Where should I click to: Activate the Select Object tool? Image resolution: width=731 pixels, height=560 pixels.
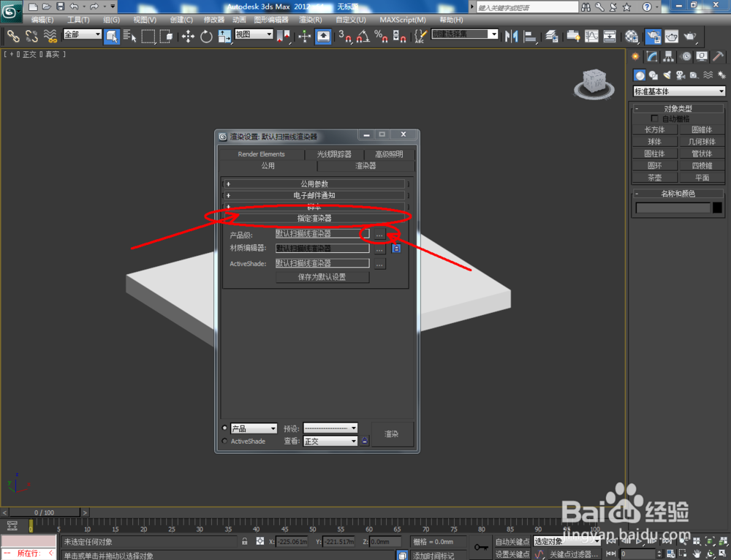click(x=111, y=36)
